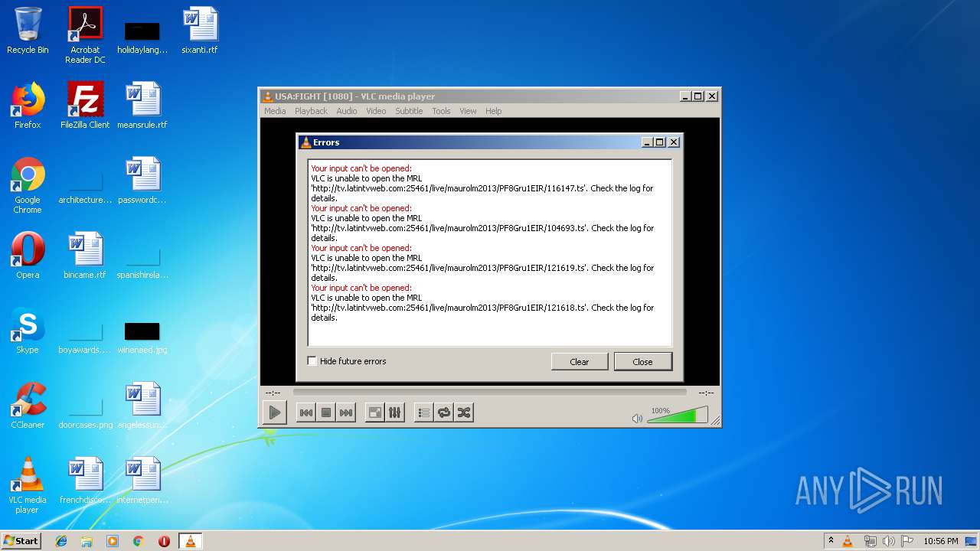Select the Google Chrome desktop icon
980x551 pixels.
click(x=28, y=185)
